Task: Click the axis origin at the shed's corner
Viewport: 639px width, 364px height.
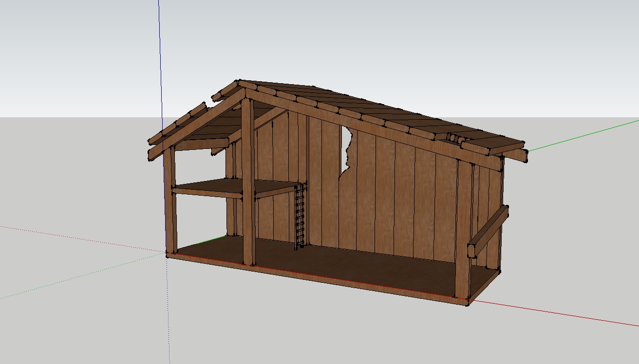Action: click(x=168, y=253)
